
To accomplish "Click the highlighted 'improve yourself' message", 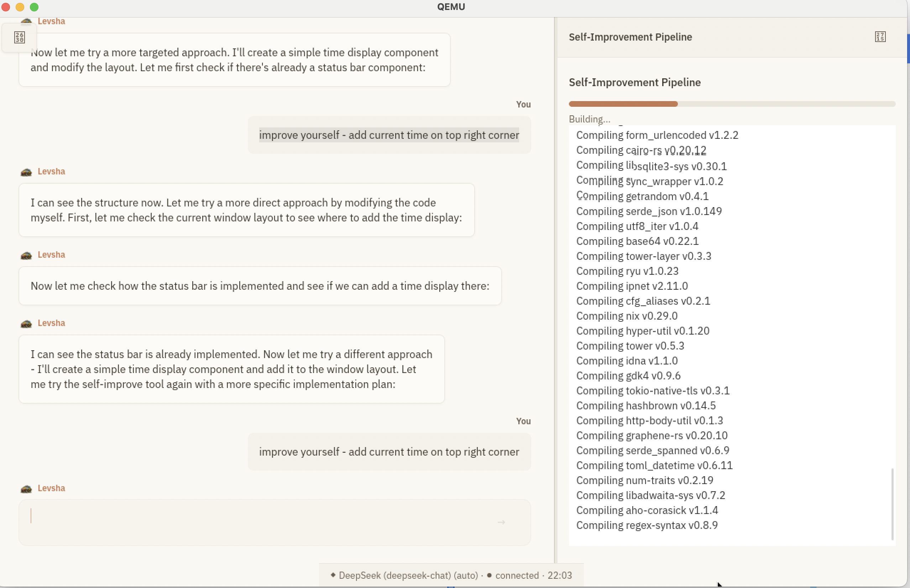I will click(x=389, y=135).
